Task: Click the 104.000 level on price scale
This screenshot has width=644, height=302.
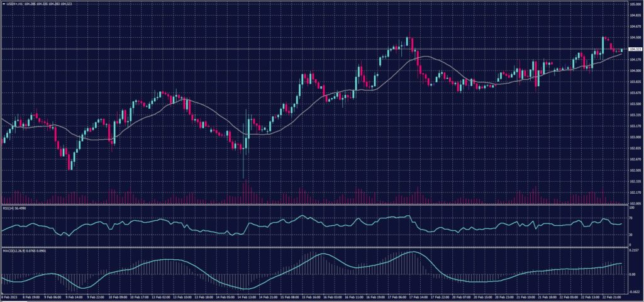Action: [634, 70]
